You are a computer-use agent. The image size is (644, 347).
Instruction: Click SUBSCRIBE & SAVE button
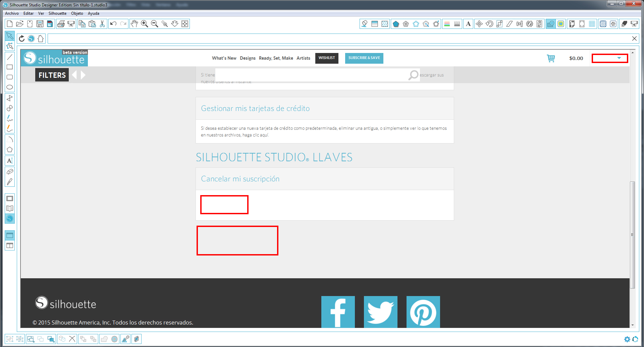click(364, 58)
